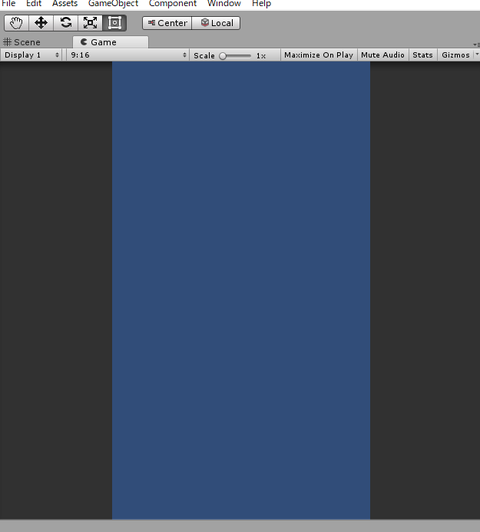This screenshot has height=532, width=480.
Task: Open the GameObject menu
Action: 113,4
